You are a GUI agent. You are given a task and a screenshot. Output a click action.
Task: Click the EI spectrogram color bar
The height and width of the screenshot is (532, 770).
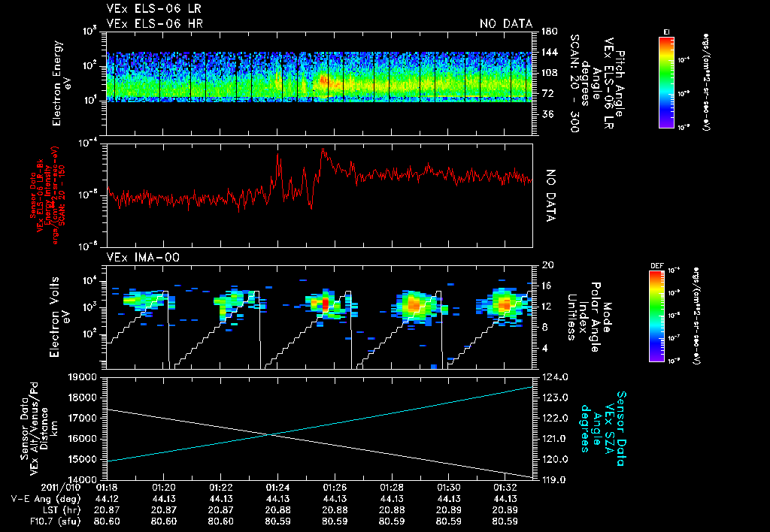tap(666, 82)
